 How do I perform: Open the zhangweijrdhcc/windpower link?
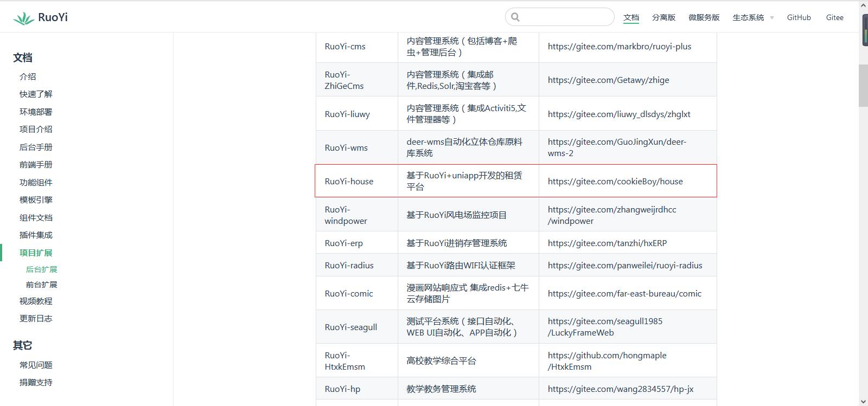coord(612,215)
